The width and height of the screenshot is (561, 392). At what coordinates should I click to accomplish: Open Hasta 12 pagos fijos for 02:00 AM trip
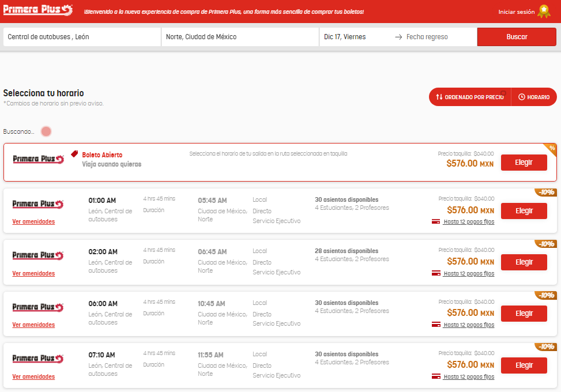pos(469,274)
